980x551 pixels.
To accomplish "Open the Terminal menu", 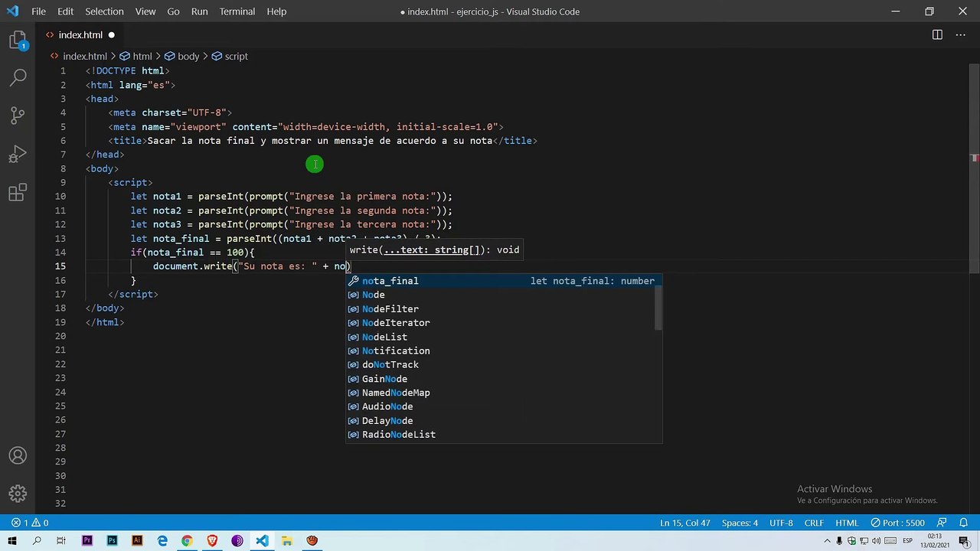I will (237, 11).
